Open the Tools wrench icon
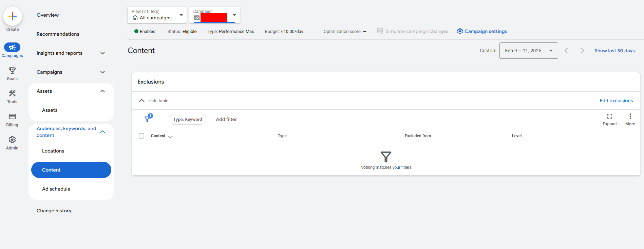 coord(12,93)
